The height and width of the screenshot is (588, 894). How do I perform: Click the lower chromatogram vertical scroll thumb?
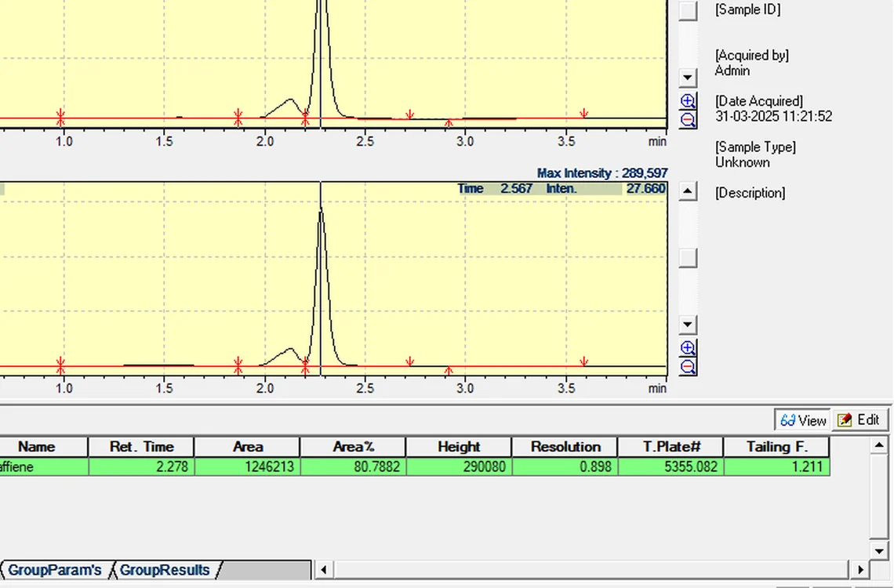pyautogui.click(x=688, y=257)
